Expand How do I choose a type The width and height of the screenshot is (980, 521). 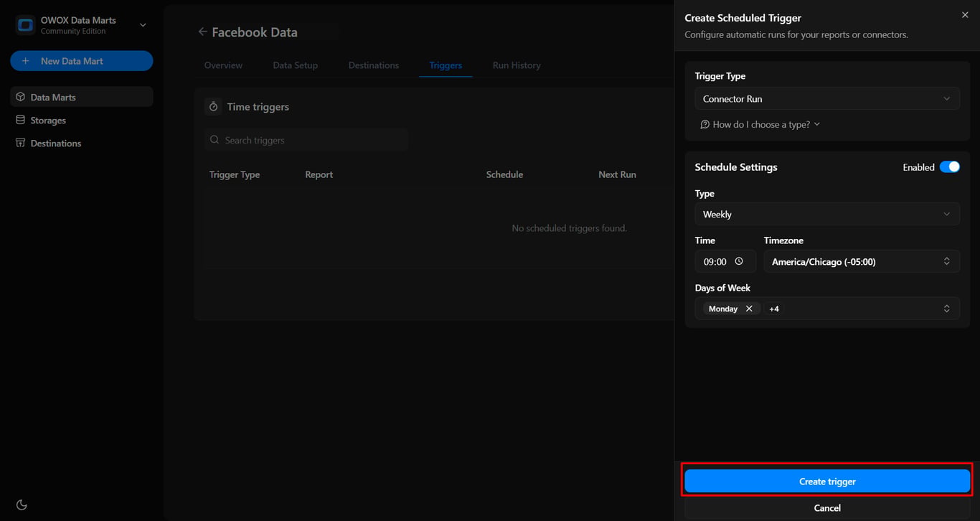[760, 124]
